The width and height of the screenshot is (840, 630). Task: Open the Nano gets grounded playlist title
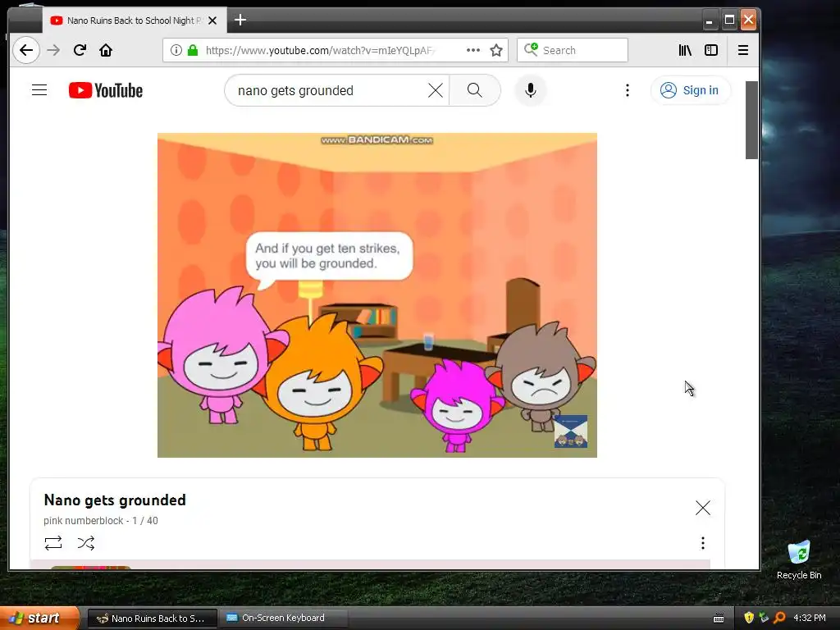pos(115,500)
